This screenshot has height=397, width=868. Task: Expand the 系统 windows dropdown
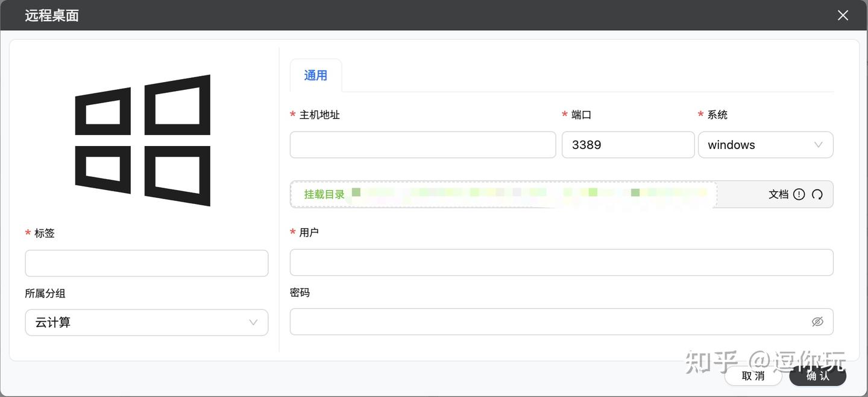[x=766, y=145]
